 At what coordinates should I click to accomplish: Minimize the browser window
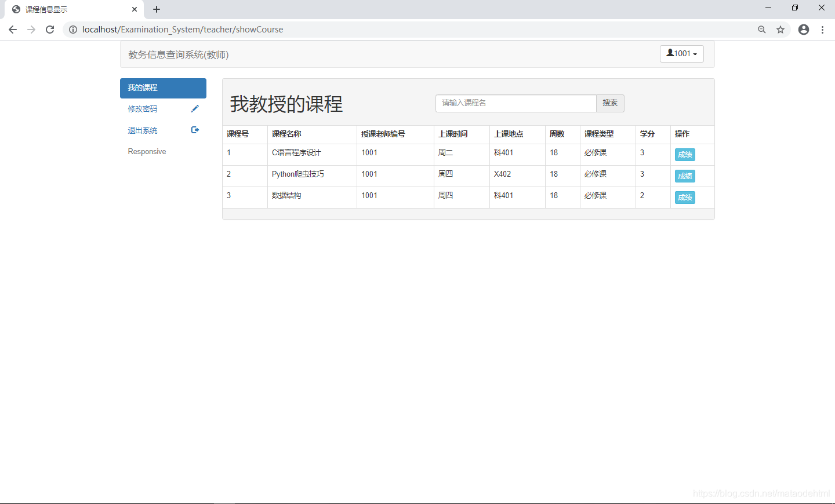pos(768,8)
